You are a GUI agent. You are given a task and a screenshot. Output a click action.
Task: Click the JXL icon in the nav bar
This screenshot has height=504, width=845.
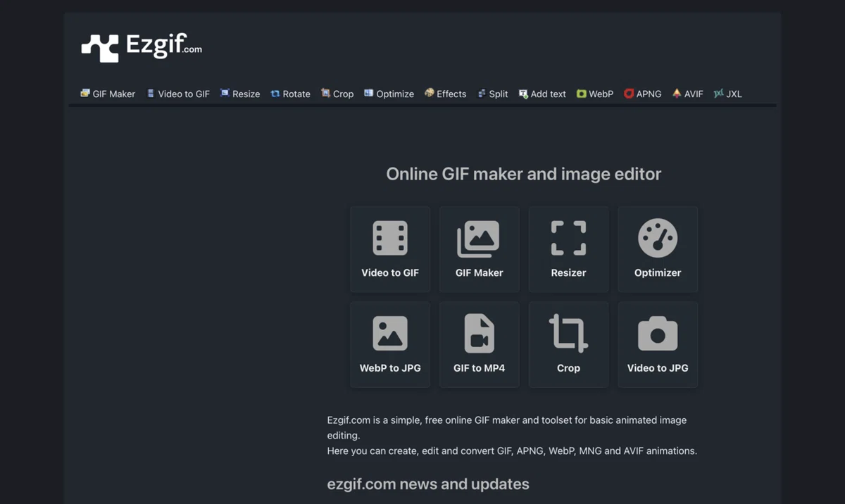(718, 93)
